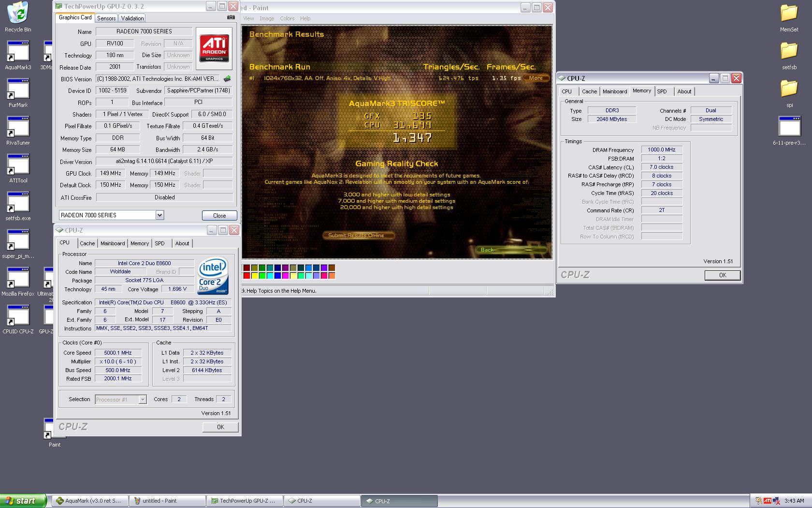Click the AquaMark Back button
812x508 pixels.
[x=511, y=250]
